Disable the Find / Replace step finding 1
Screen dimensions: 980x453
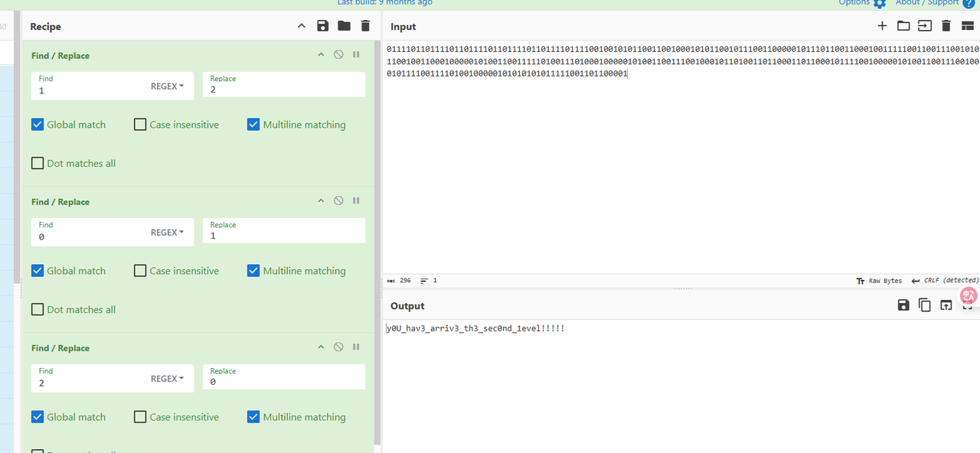[x=338, y=55]
